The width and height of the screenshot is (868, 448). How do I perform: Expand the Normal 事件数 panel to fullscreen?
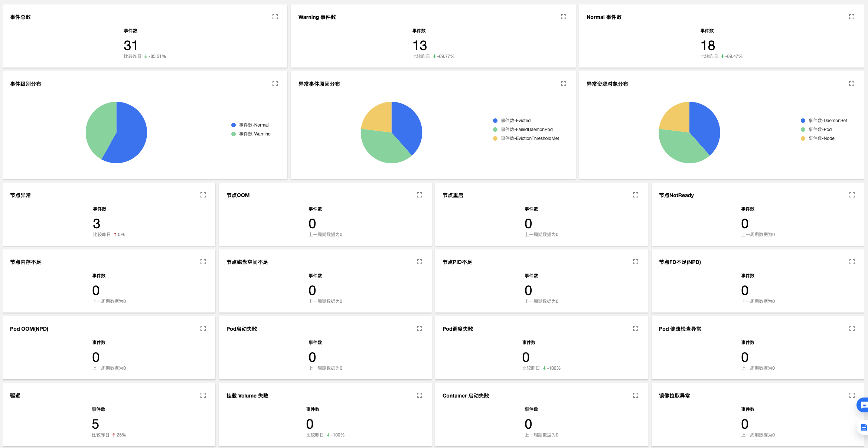pyautogui.click(x=852, y=17)
